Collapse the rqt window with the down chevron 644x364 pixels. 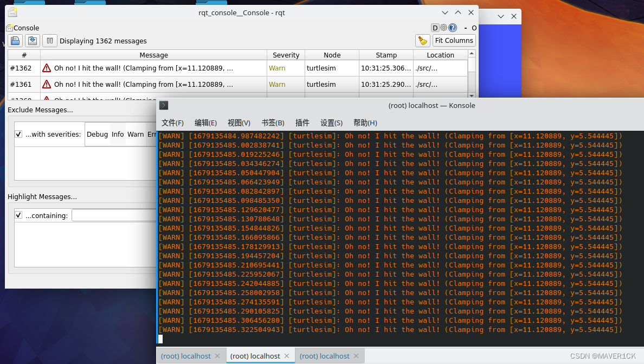pos(445,12)
